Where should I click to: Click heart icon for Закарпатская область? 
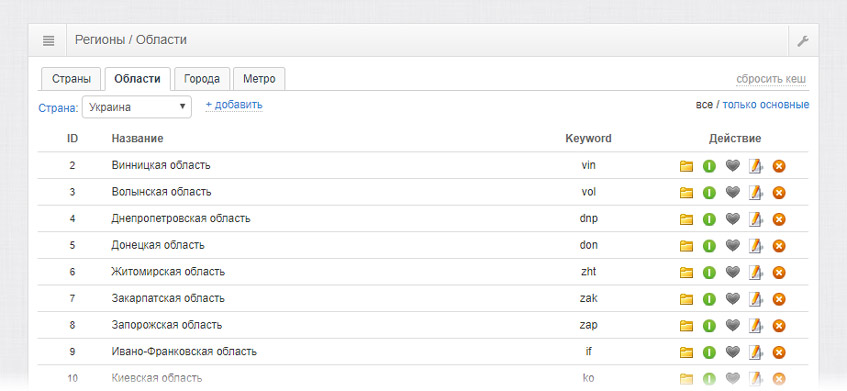click(732, 299)
